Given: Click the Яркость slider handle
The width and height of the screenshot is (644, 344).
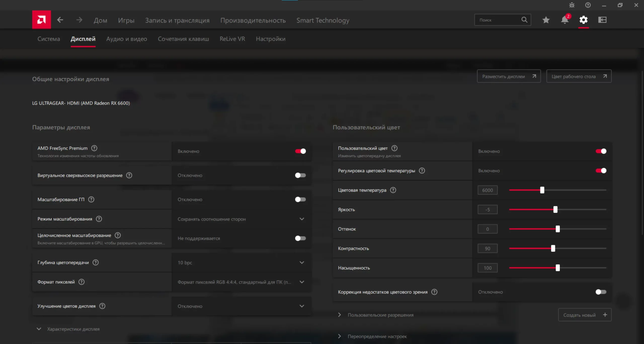Looking at the screenshot, I should [555, 210].
